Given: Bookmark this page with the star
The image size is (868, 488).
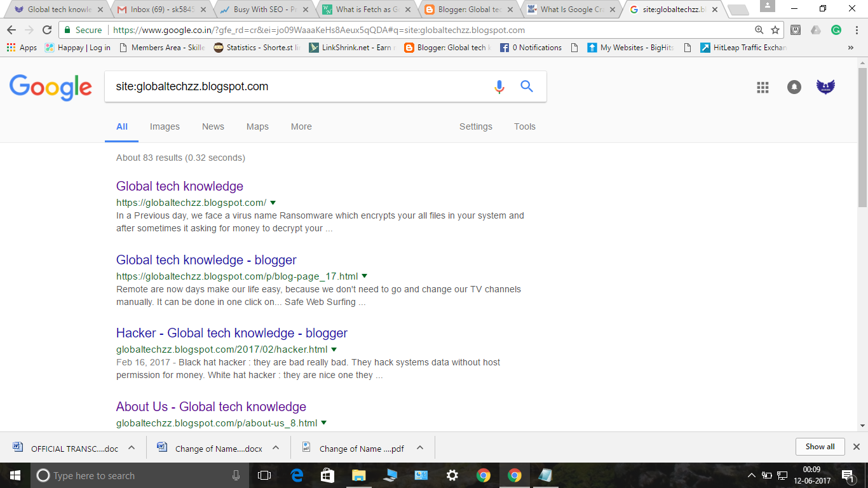Looking at the screenshot, I should (x=775, y=30).
